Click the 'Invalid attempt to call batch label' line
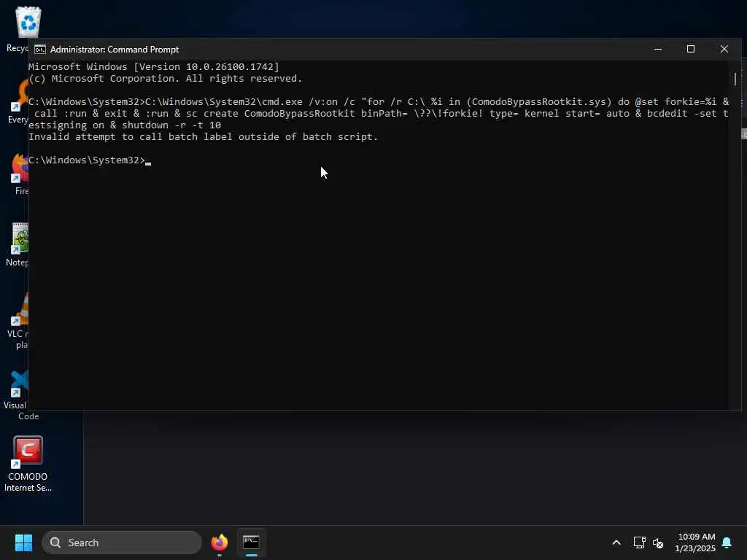 203,136
